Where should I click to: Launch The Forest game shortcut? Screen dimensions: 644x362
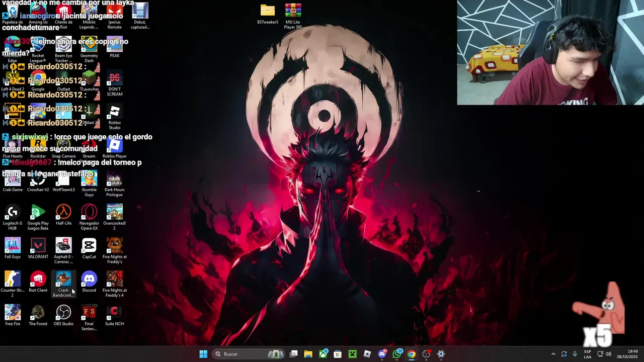[x=38, y=316]
